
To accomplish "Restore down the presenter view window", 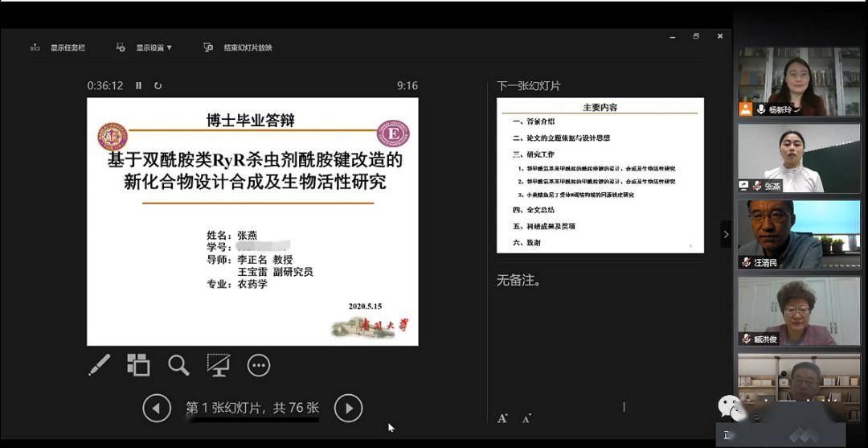I will click(x=696, y=36).
